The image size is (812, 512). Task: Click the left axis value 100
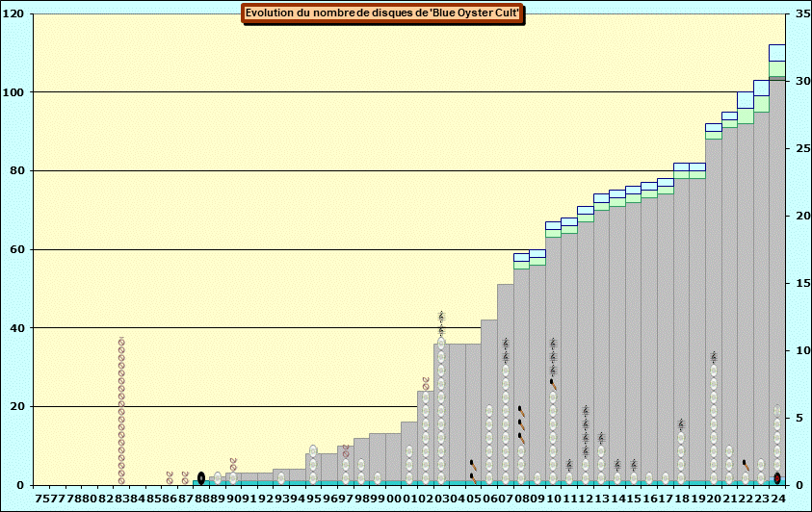(13, 92)
